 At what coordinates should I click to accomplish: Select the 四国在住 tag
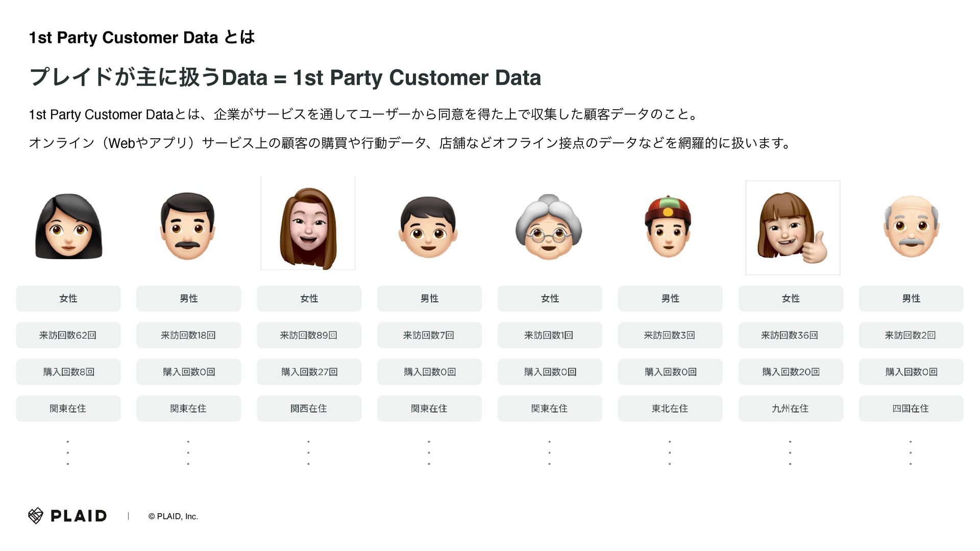coord(911,409)
